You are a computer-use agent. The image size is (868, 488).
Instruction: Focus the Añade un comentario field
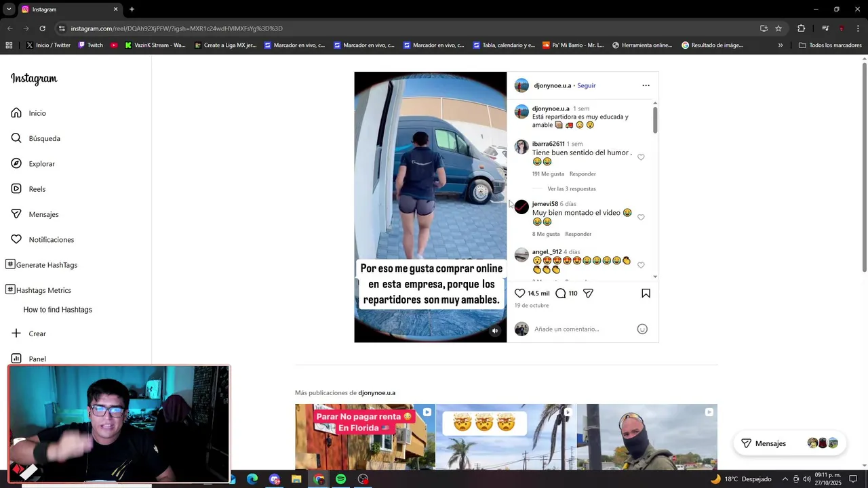coord(582,329)
